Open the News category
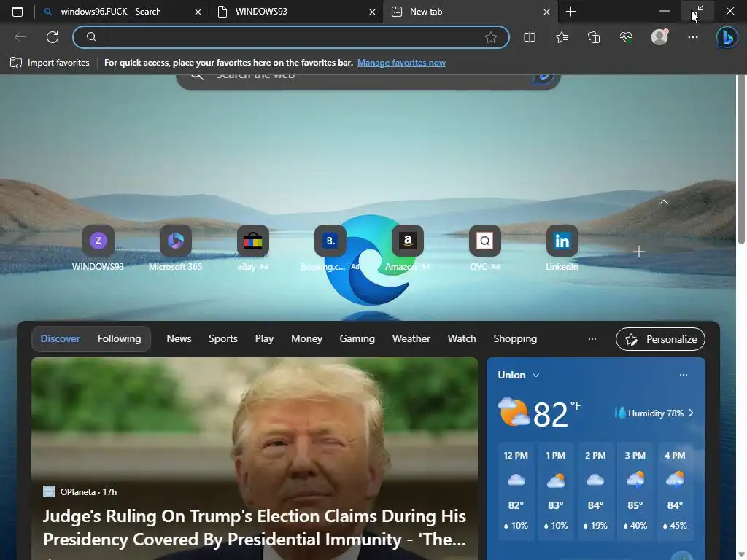Viewport: 747px width, 560px height. [179, 338]
